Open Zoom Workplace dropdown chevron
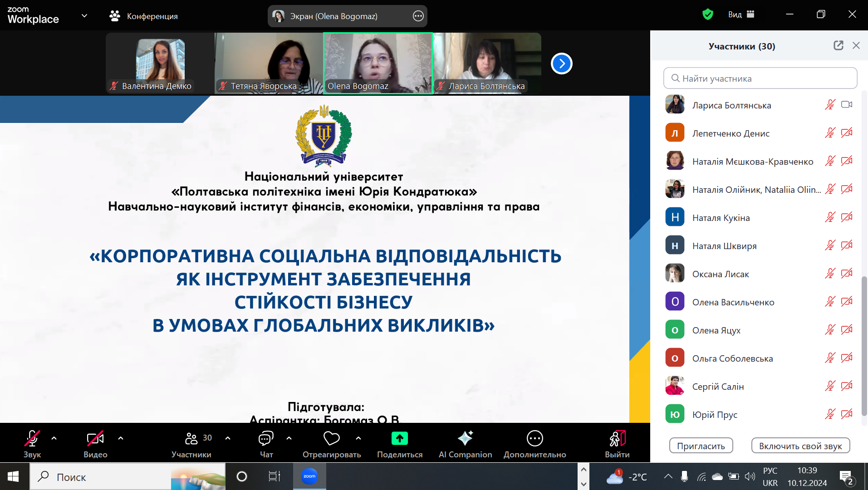 [x=84, y=16]
